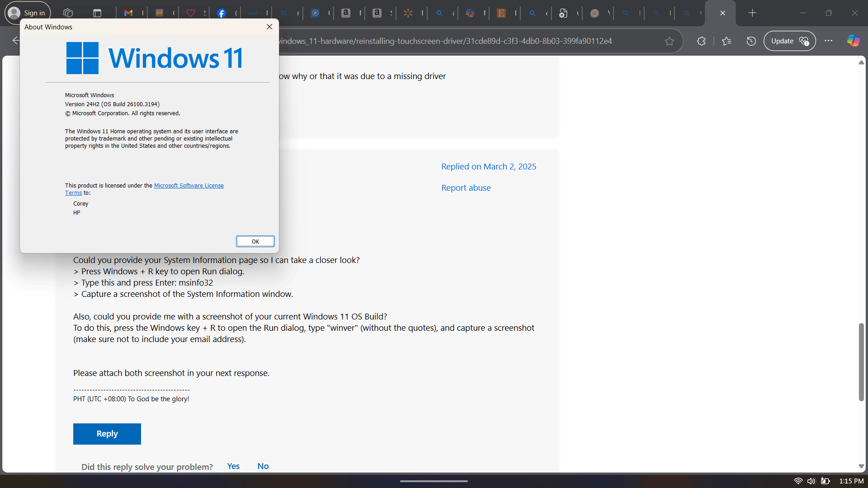Answer Yes to reply solved problem

pyautogui.click(x=233, y=466)
